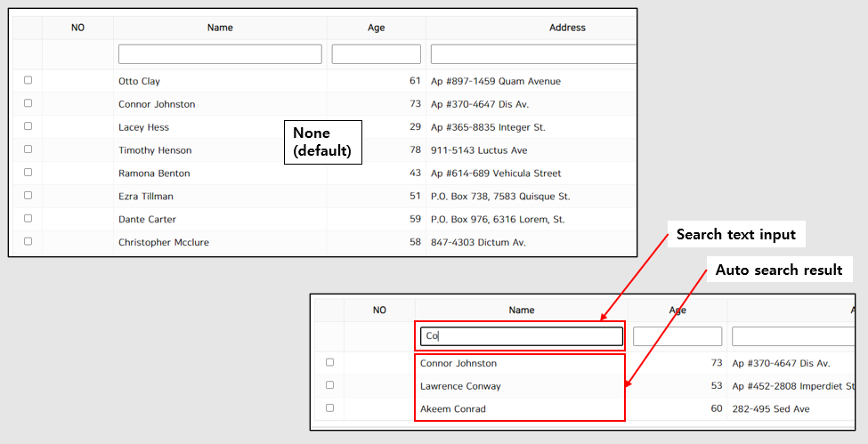
Task: Select the address "282-495 Sed Ave"
Action: pos(771,409)
